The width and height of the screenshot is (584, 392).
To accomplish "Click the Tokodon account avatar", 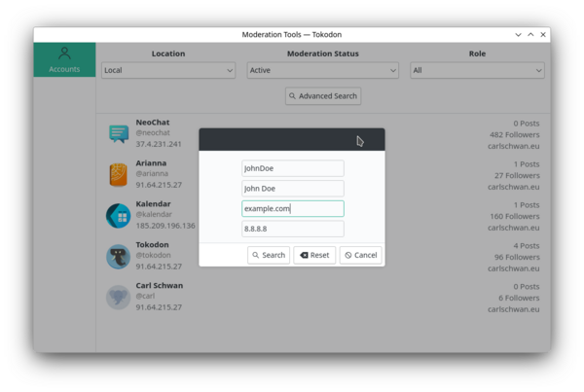I will [119, 256].
